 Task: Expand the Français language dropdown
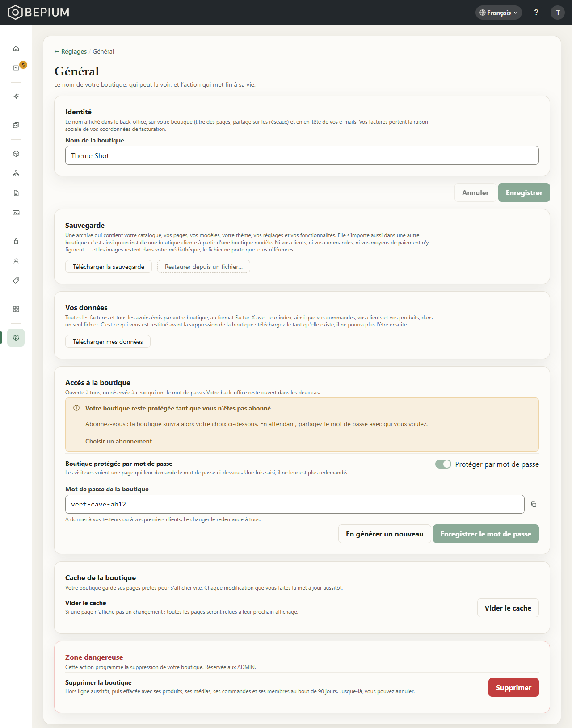pyautogui.click(x=499, y=13)
